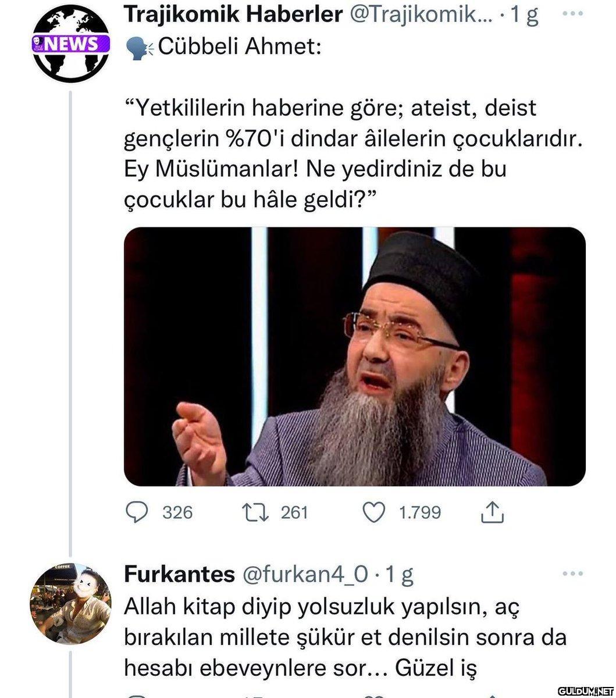
Task: View the 1.799 likes count
Action: (x=420, y=512)
